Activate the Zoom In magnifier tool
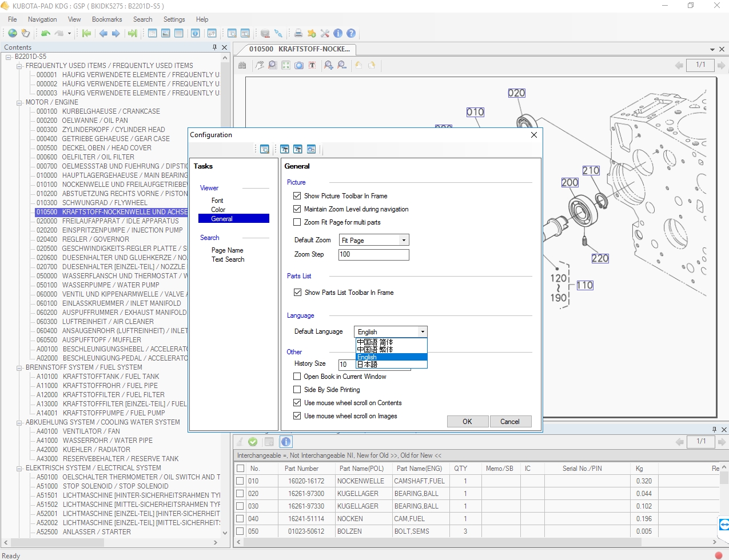This screenshot has width=729, height=560. (328, 65)
